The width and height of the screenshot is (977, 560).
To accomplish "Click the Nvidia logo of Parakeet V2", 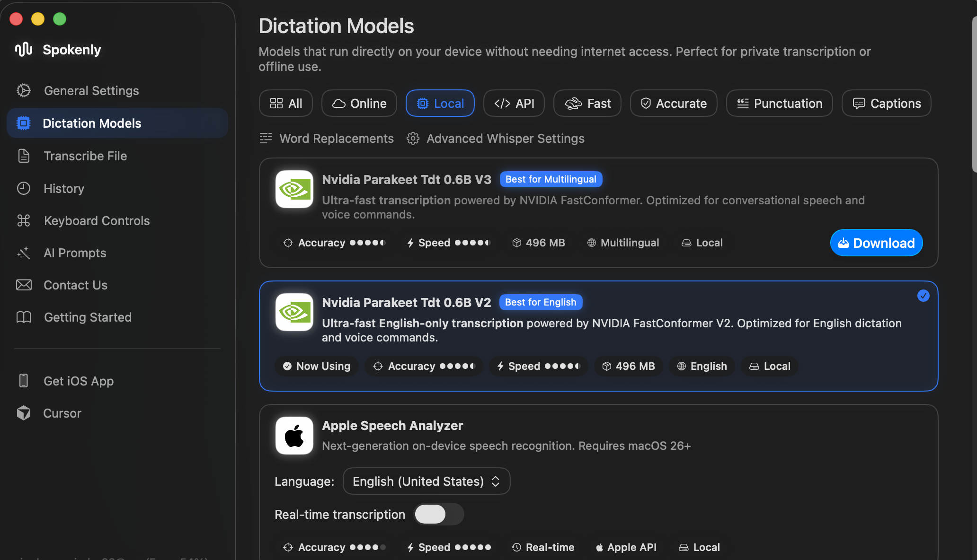I will tap(294, 312).
